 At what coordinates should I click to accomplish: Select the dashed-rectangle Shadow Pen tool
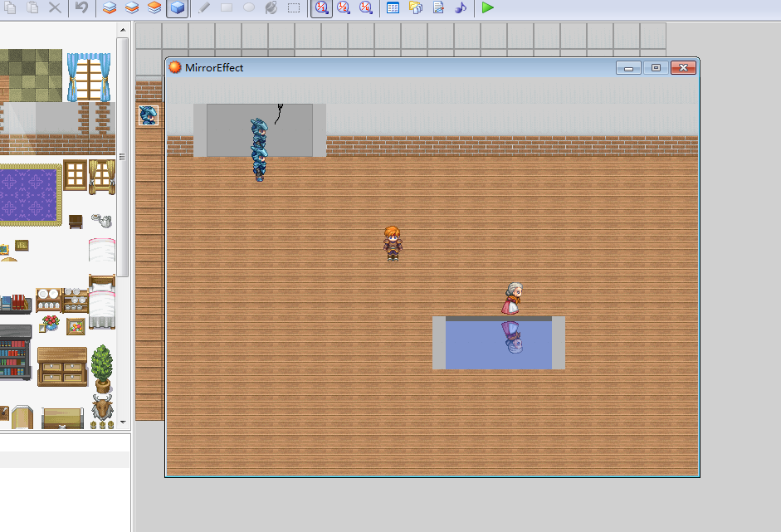[x=294, y=7]
